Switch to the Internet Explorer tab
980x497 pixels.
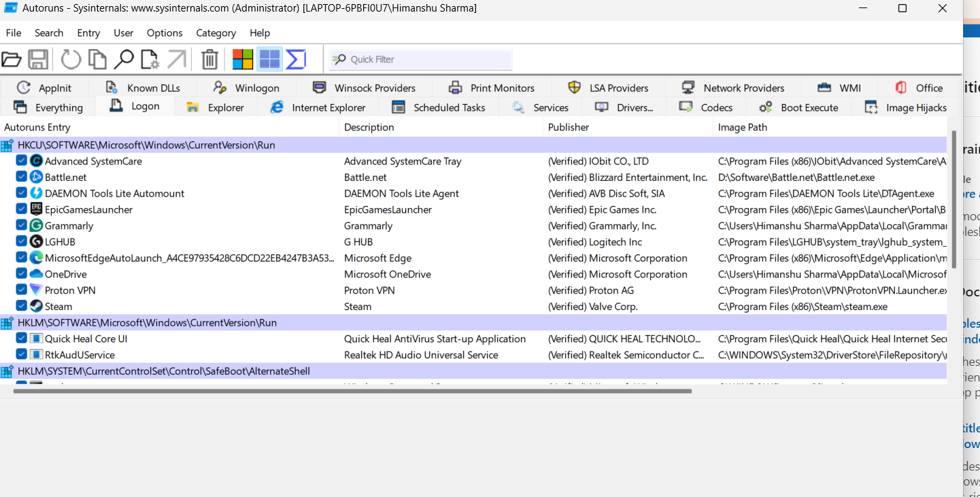pyautogui.click(x=318, y=107)
